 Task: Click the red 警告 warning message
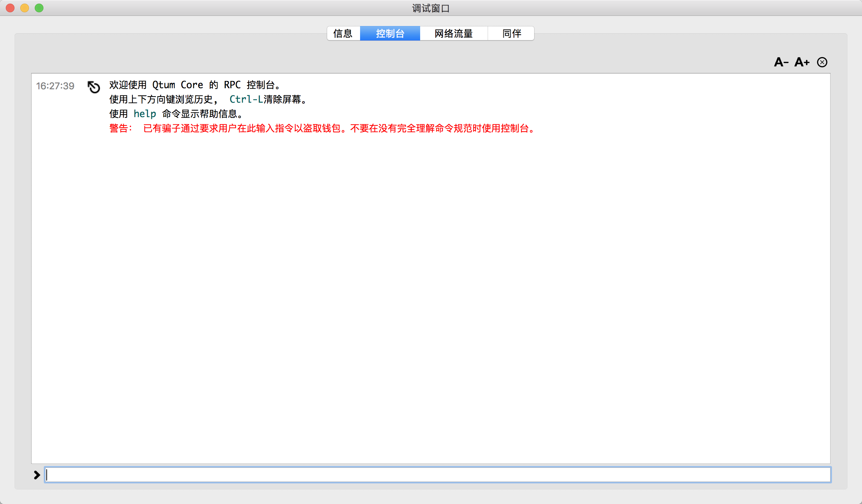pos(322,128)
